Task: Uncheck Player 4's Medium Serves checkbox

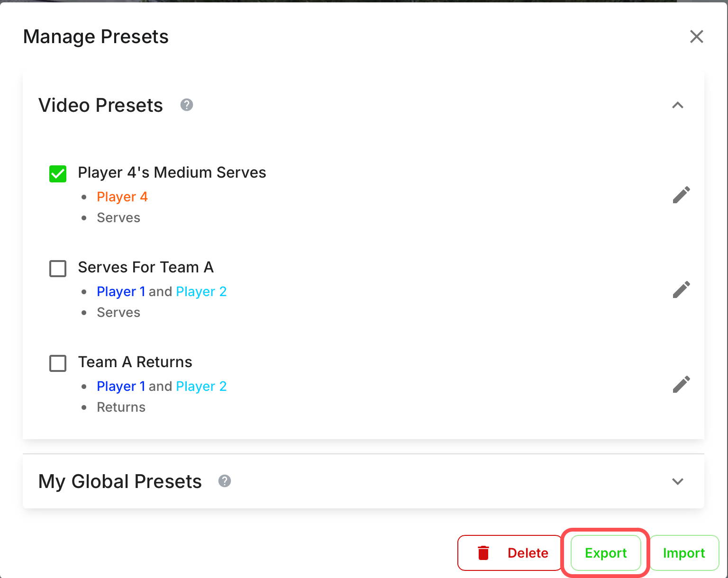Action: pyautogui.click(x=58, y=174)
